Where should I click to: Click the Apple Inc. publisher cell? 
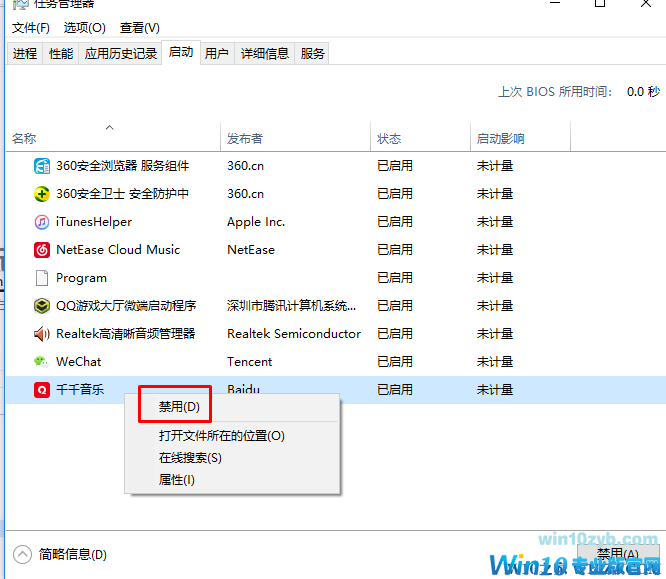point(256,222)
